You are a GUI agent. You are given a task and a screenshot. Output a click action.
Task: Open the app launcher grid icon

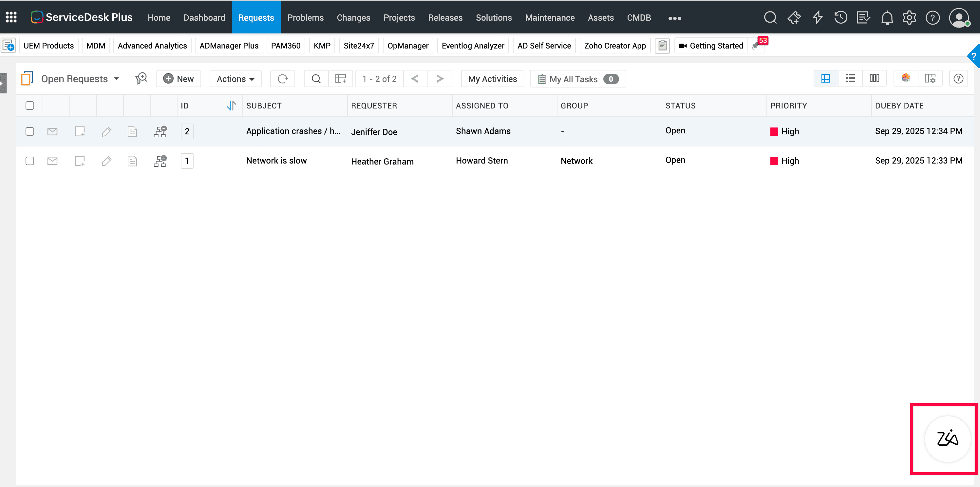[11, 17]
